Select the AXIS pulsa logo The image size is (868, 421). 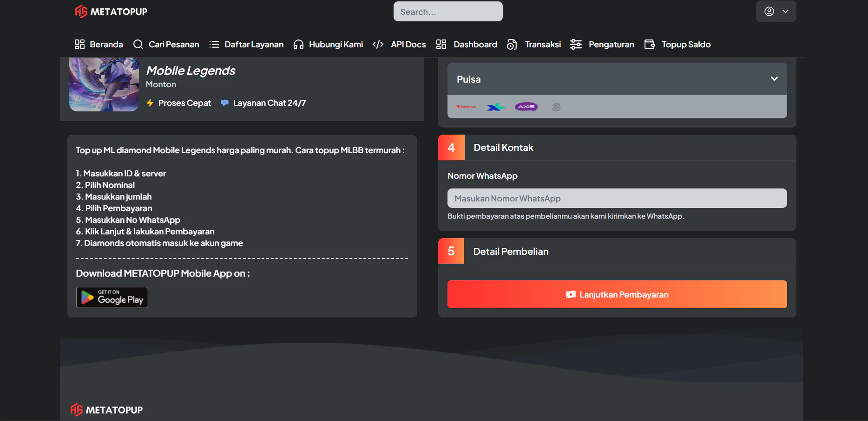[526, 107]
